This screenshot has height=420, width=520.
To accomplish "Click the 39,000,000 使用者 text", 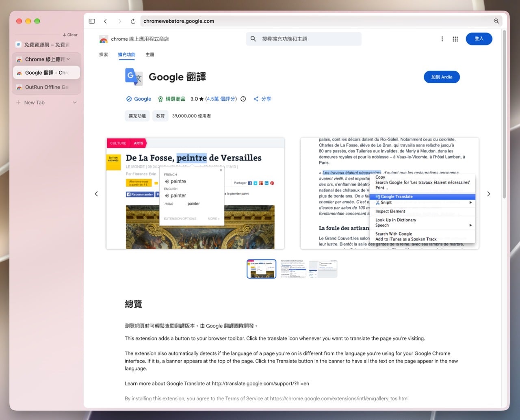I will pos(191,116).
